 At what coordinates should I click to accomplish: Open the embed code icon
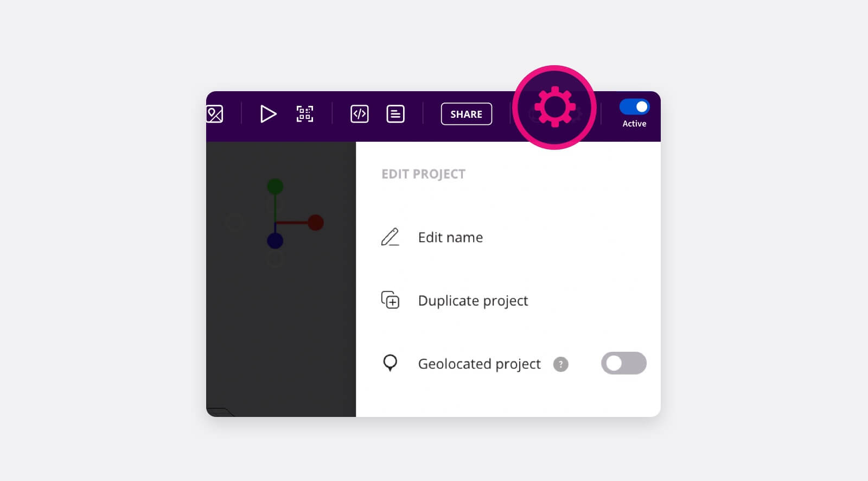[360, 114]
